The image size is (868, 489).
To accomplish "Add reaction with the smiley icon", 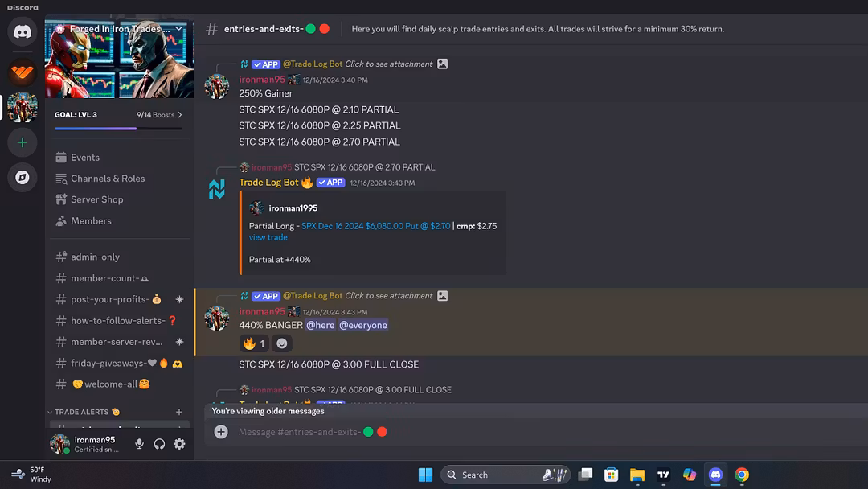I will (282, 343).
